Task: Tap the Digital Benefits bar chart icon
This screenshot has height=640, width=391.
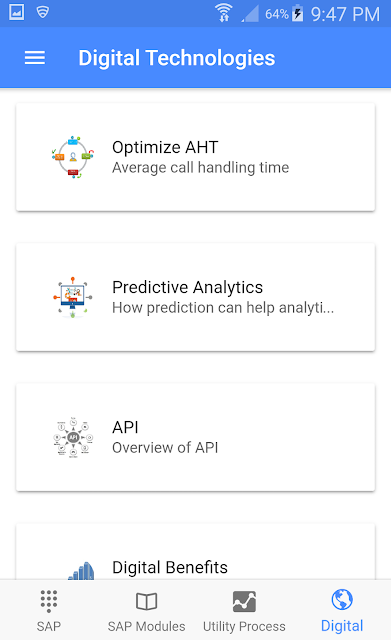Action: pos(81,570)
